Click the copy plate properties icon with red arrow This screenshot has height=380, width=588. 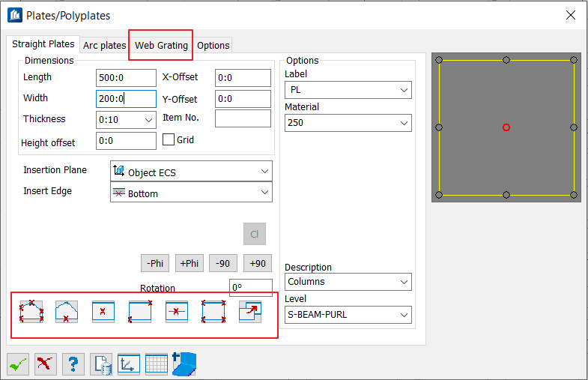point(250,311)
